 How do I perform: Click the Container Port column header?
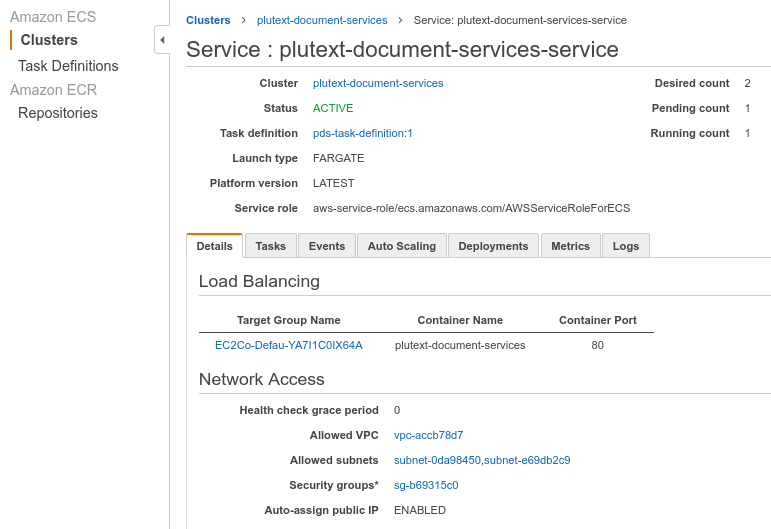(597, 320)
